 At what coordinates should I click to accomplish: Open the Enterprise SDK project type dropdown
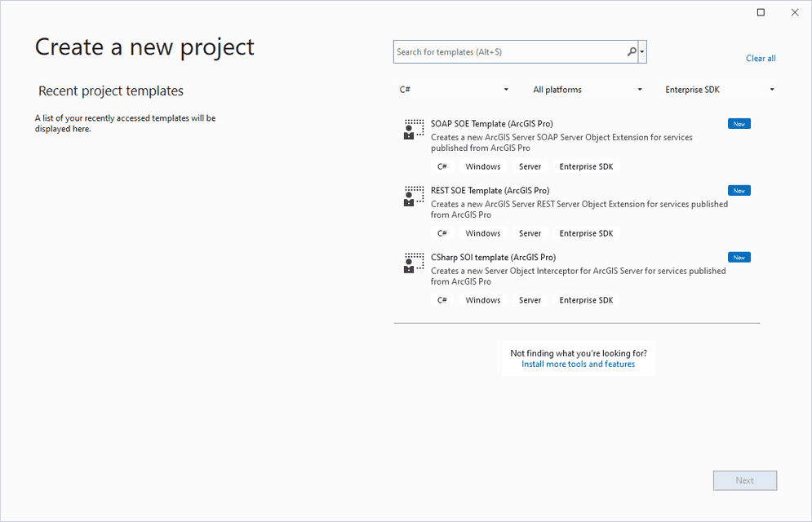pyautogui.click(x=720, y=90)
